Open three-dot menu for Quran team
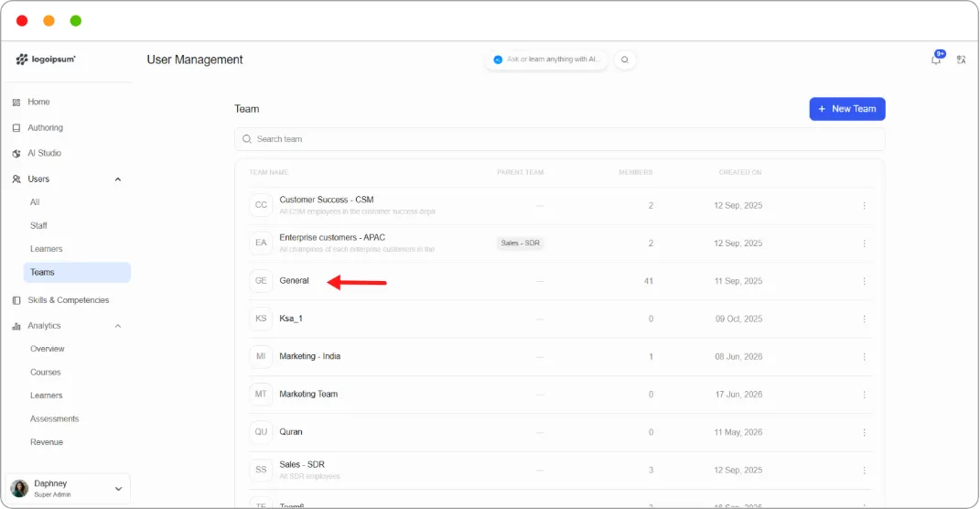This screenshot has height=509, width=980. click(865, 432)
